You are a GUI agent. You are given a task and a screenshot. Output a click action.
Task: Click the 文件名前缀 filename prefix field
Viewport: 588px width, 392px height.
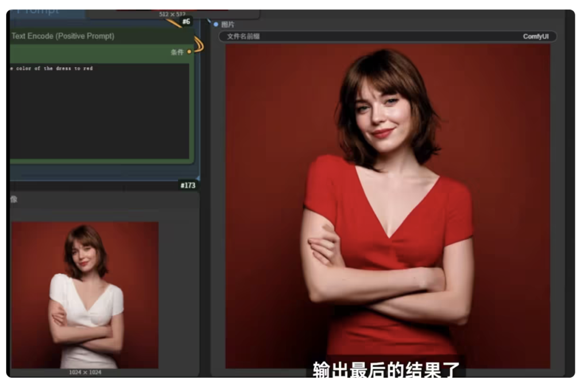pos(388,36)
